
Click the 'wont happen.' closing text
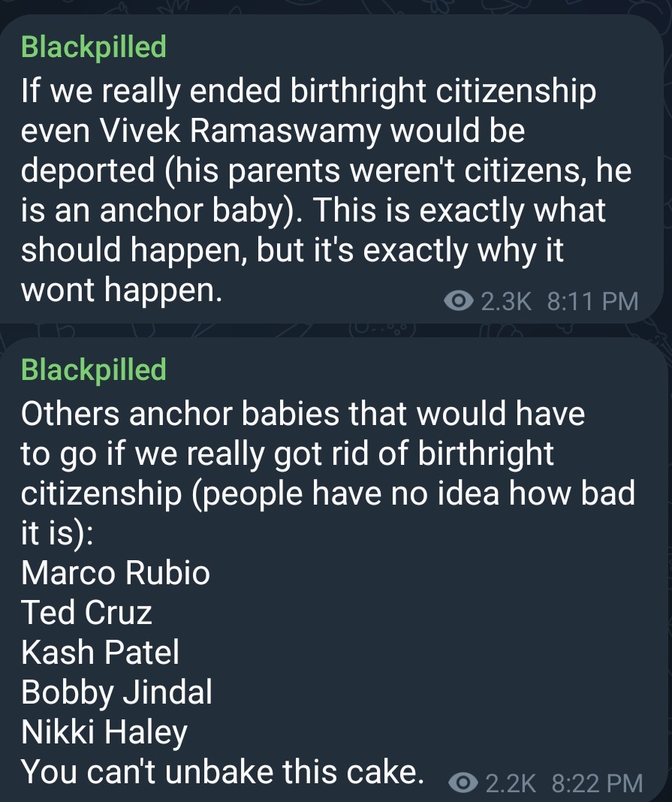click(x=122, y=290)
